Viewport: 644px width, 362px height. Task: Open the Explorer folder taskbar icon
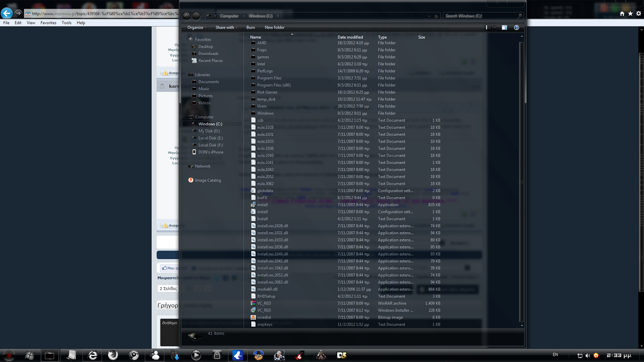pyautogui.click(x=50, y=355)
